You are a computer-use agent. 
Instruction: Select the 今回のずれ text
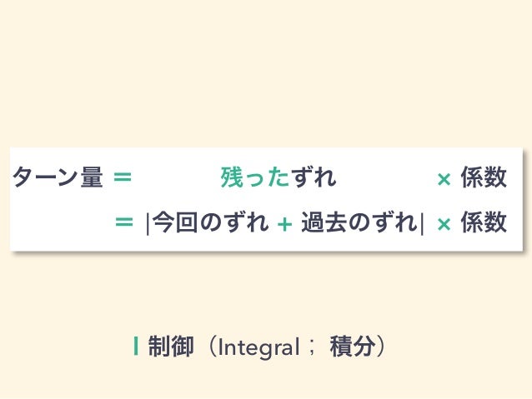click(x=210, y=222)
